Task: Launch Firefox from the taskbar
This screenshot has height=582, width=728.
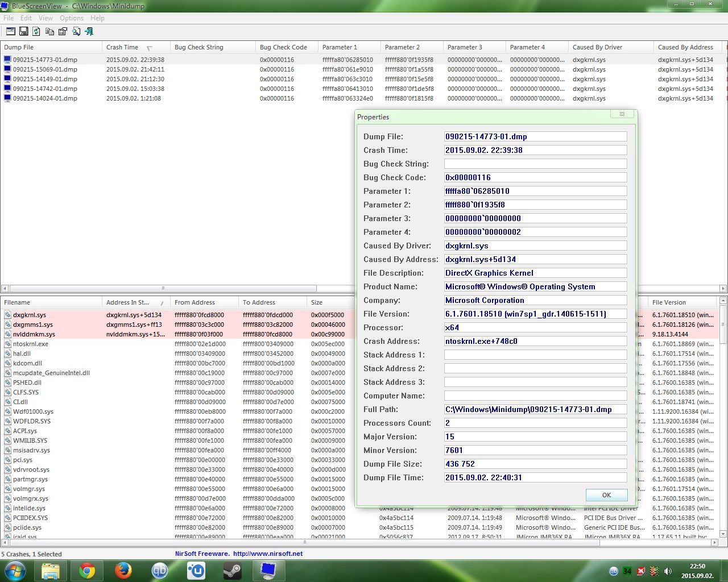Action: (x=123, y=571)
